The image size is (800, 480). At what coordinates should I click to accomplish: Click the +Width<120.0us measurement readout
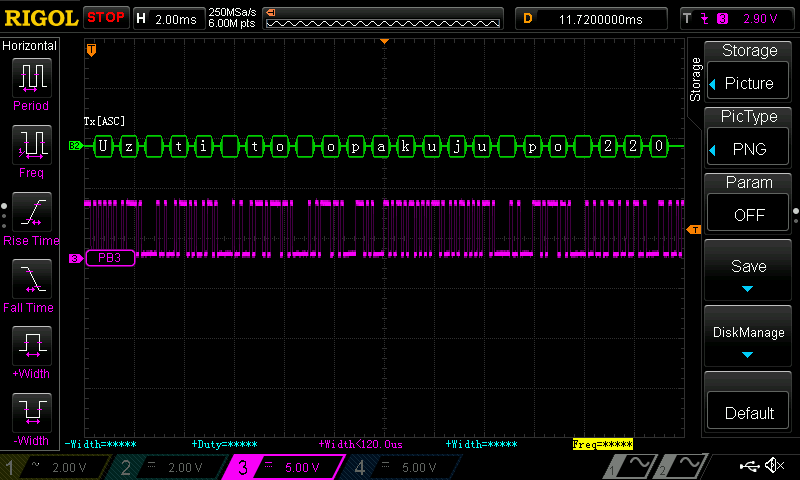point(361,444)
